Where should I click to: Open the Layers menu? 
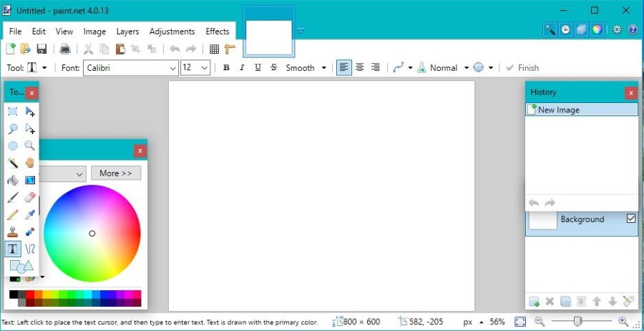128,32
